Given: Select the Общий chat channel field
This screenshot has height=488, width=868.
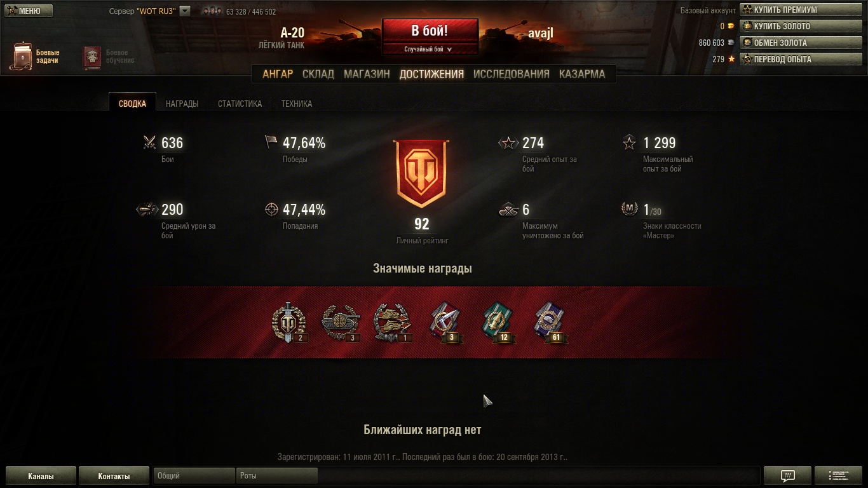Looking at the screenshot, I should click(194, 475).
